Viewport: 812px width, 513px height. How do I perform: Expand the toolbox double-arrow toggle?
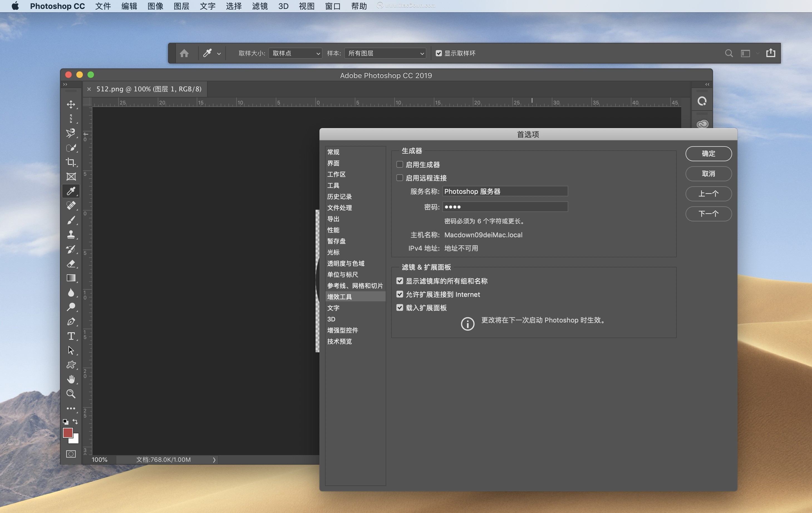[x=65, y=84]
